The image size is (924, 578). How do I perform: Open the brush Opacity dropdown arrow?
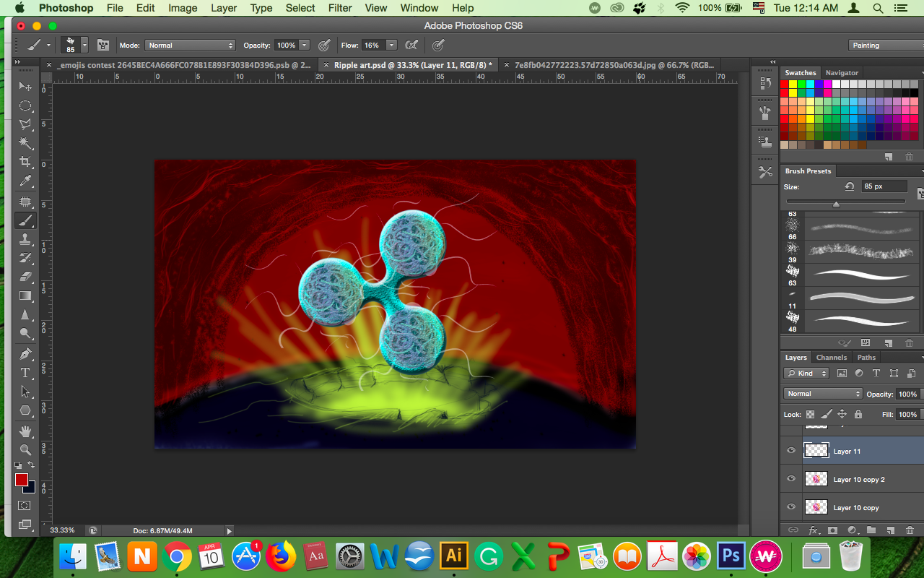pyautogui.click(x=305, y=45)
